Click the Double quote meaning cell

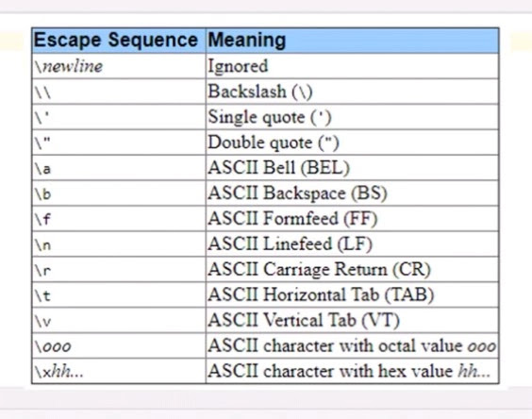[352, 142]
